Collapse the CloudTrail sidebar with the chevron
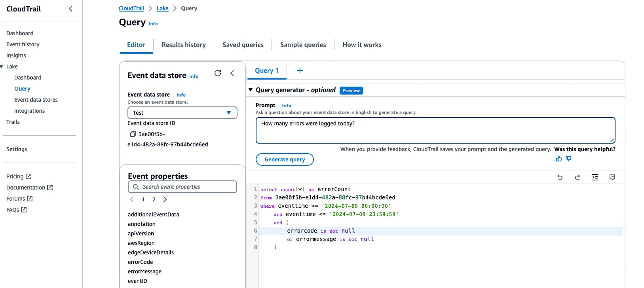Viewport: 644px width, 288px height. pyautogui.click(x=70, y=9)
